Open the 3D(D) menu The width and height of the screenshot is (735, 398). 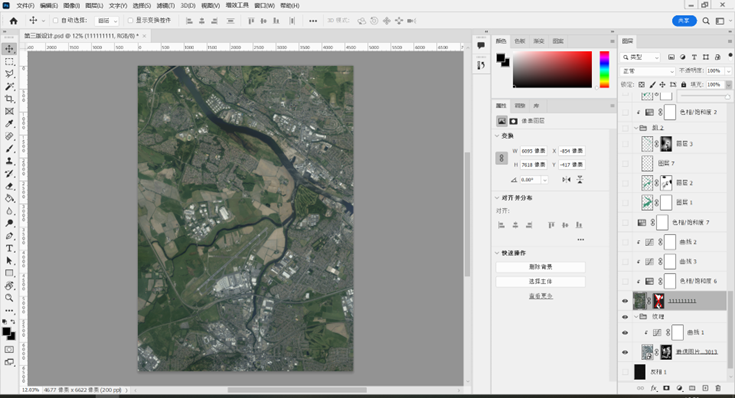[188, 6]
